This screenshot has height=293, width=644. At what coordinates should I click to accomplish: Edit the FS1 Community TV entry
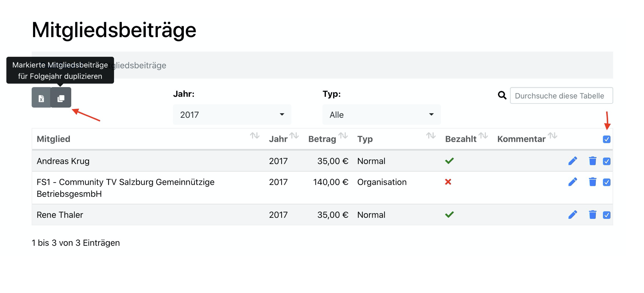pyautogui.click(x=573, y=182)
